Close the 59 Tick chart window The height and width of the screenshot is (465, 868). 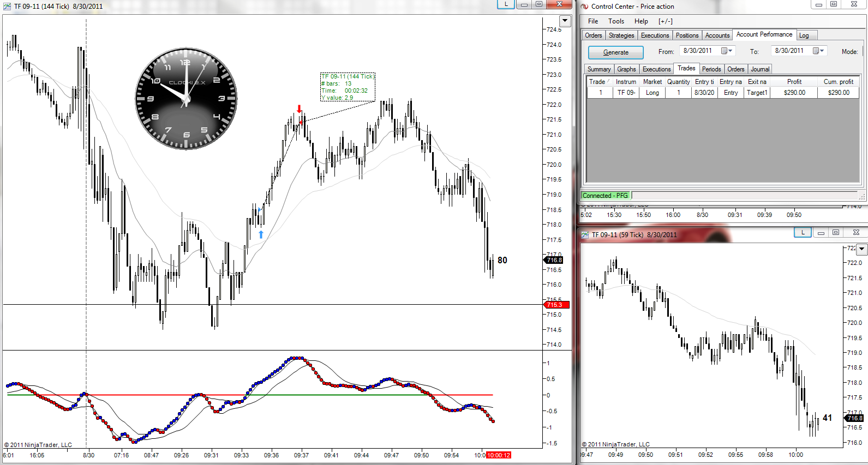[x=855, y=232]
